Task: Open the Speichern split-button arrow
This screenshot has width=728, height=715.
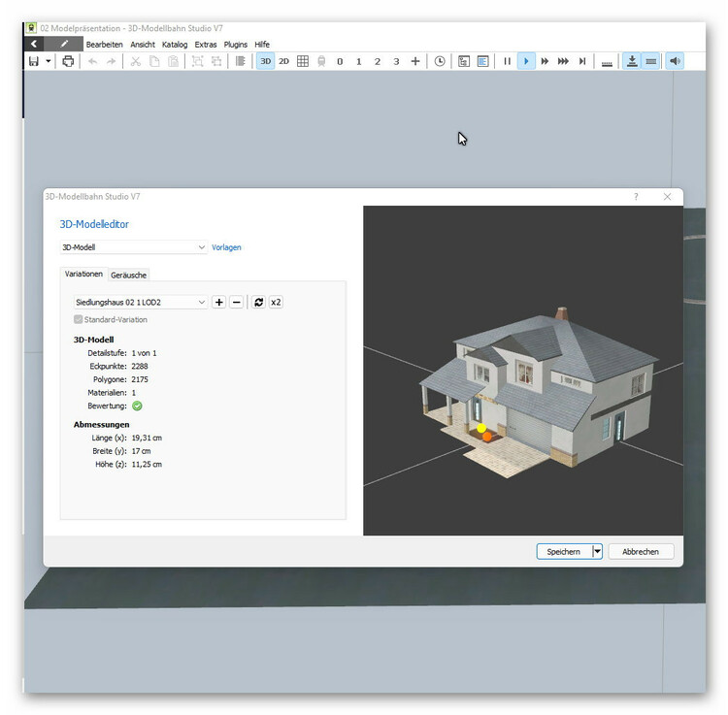Action: tap(598, 551)
